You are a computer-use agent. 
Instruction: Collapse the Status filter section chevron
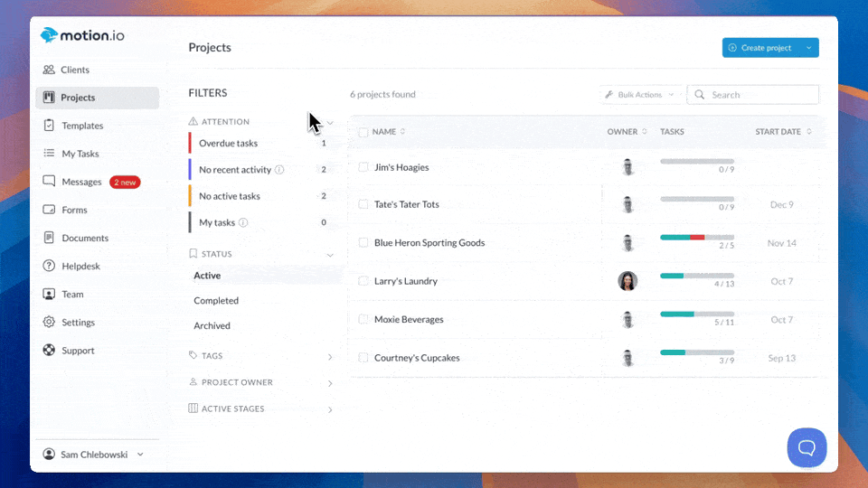(330, 255)
